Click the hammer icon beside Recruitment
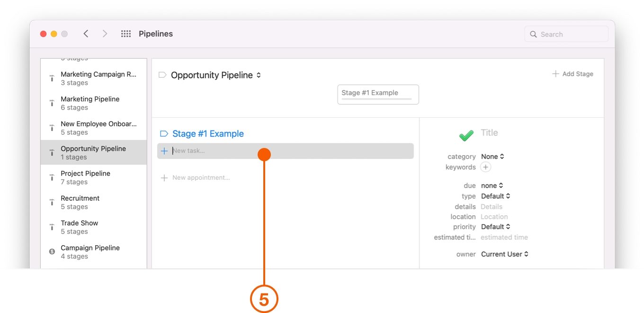Viewport: 644px width, 313px height. [x=52, y=202]
